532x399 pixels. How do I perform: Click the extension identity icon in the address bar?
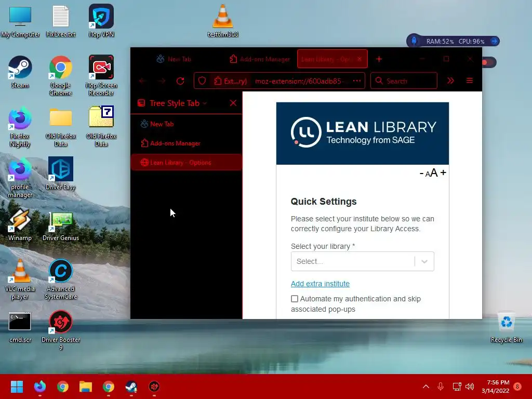[x=231, y=81]
